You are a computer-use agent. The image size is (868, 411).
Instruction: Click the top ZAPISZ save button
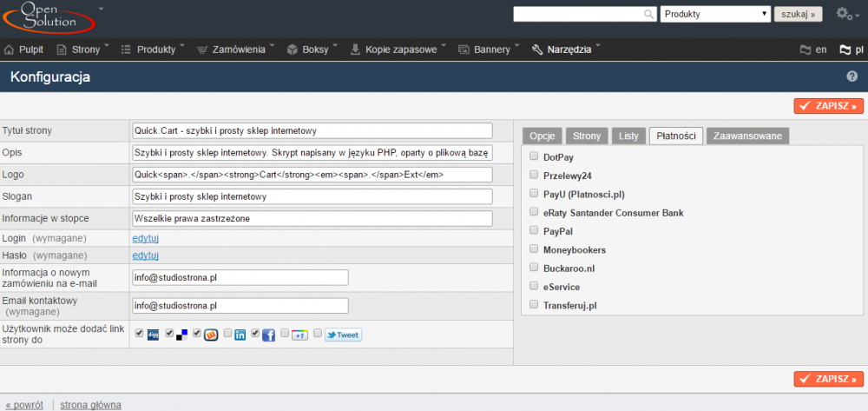(x=829, y=106)
